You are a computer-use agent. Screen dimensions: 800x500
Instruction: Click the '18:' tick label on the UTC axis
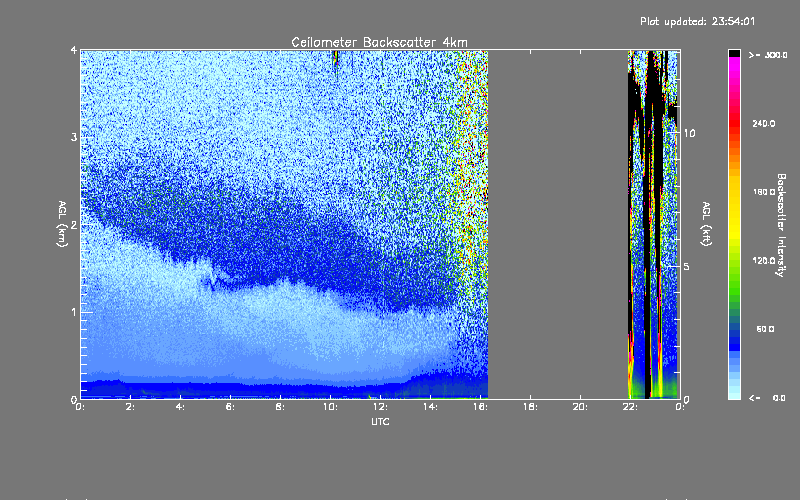pos(530,407)
